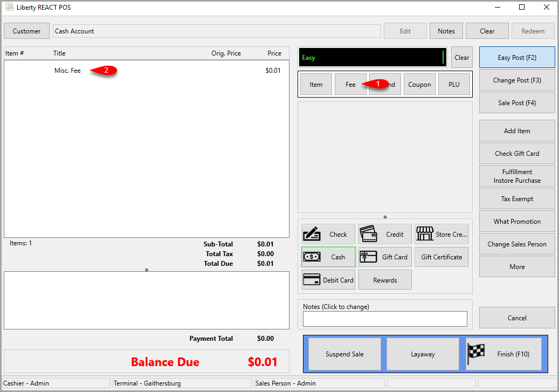The width and height of the screenshot is (559, 392).
Task: Click the Cash Account customer field
Action: [x=217, y=31]
